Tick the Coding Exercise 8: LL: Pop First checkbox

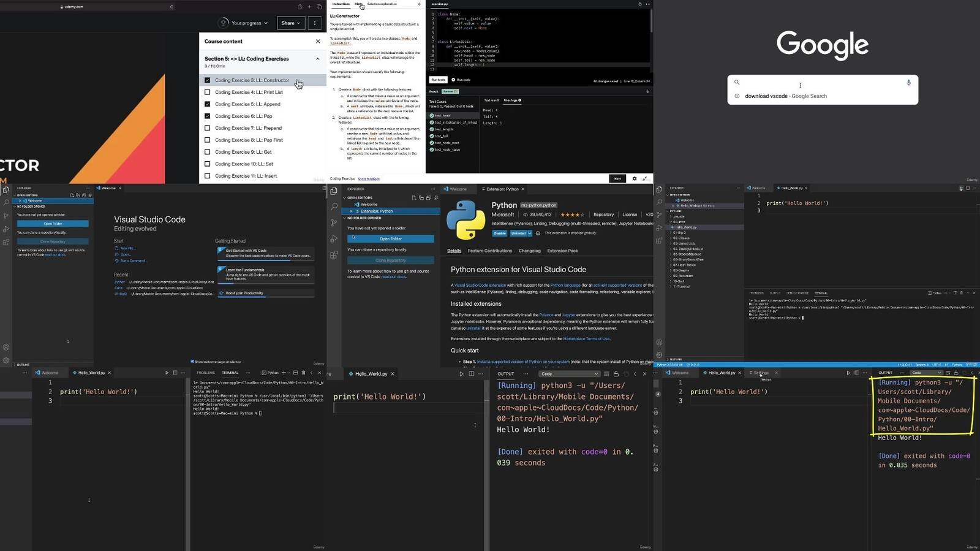click(207, 140)
